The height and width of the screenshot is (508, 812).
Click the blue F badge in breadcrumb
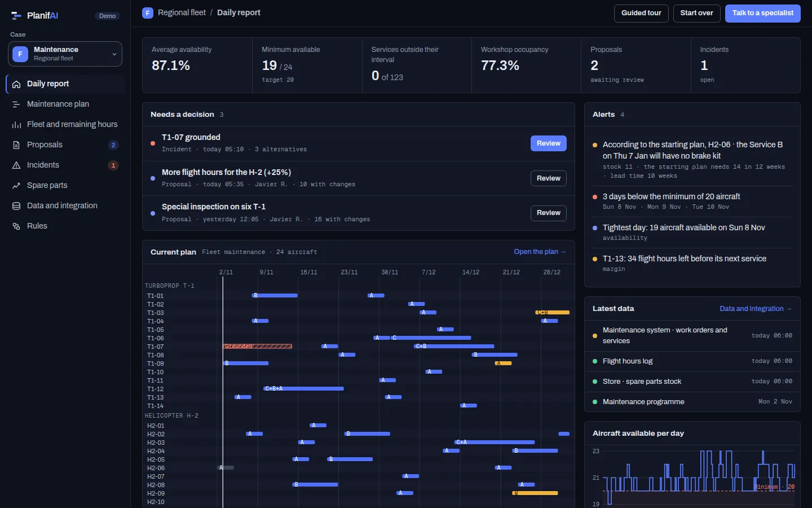click(x=148, y=12)
